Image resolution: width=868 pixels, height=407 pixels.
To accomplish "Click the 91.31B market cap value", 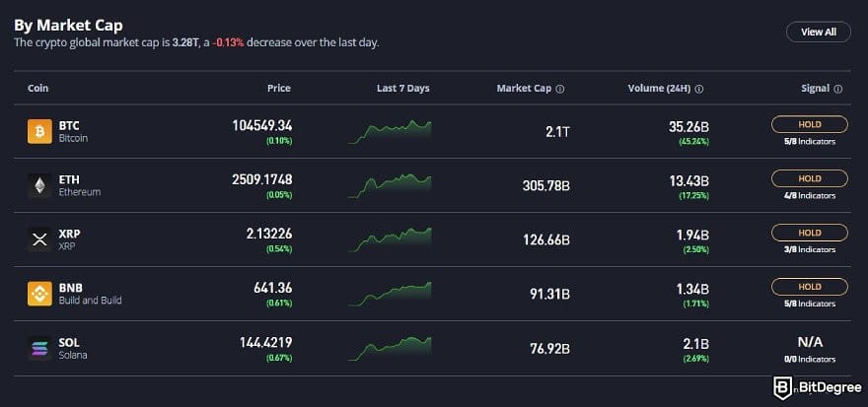I will pos(549,295).
